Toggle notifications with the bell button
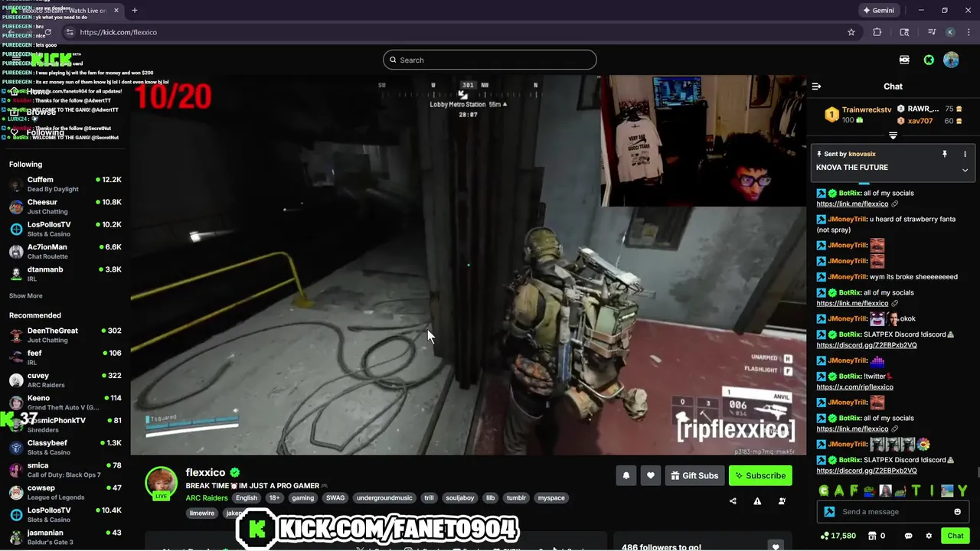The image size is (980, 551). pos(626,475)
